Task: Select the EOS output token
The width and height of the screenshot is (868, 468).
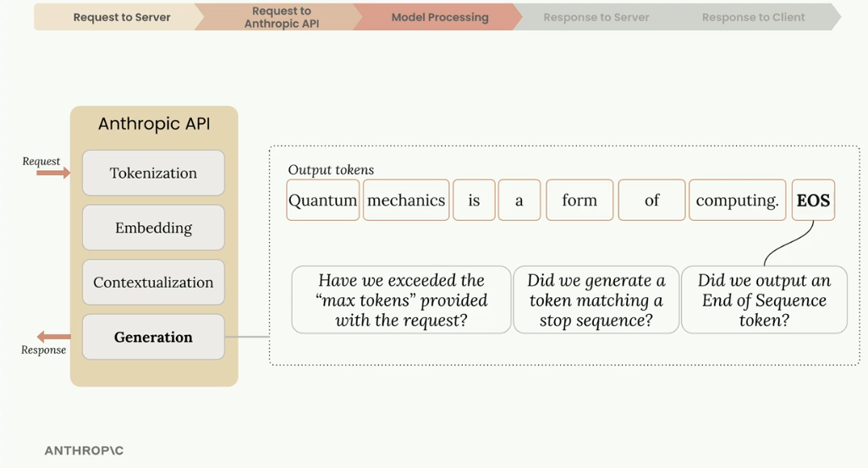Action: click(x=813, y=200)
